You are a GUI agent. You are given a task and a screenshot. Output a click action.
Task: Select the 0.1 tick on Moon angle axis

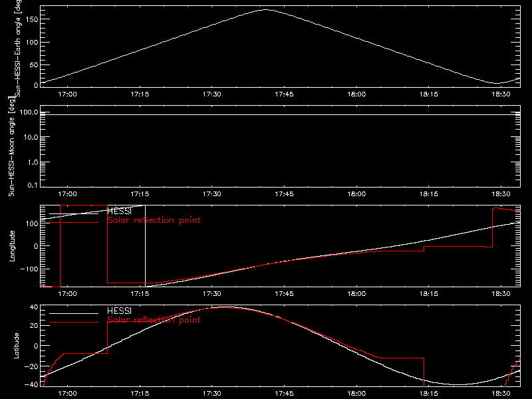[33, 185]
